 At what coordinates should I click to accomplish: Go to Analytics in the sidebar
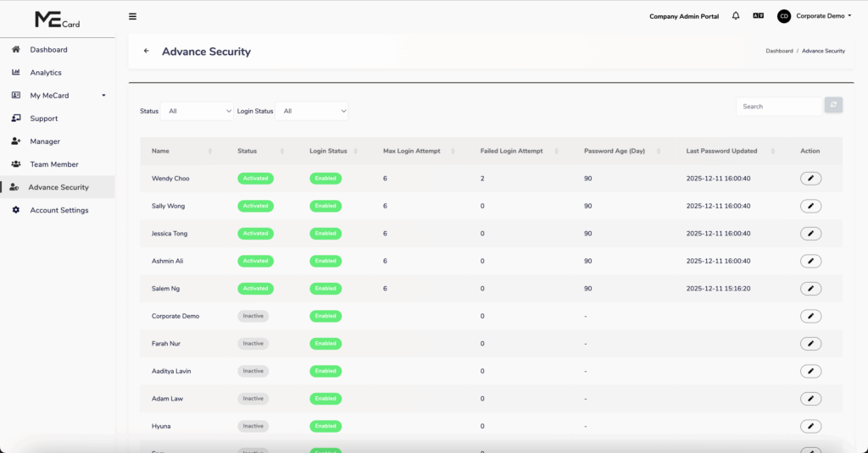pyautogui.click(x=46, y=73)
